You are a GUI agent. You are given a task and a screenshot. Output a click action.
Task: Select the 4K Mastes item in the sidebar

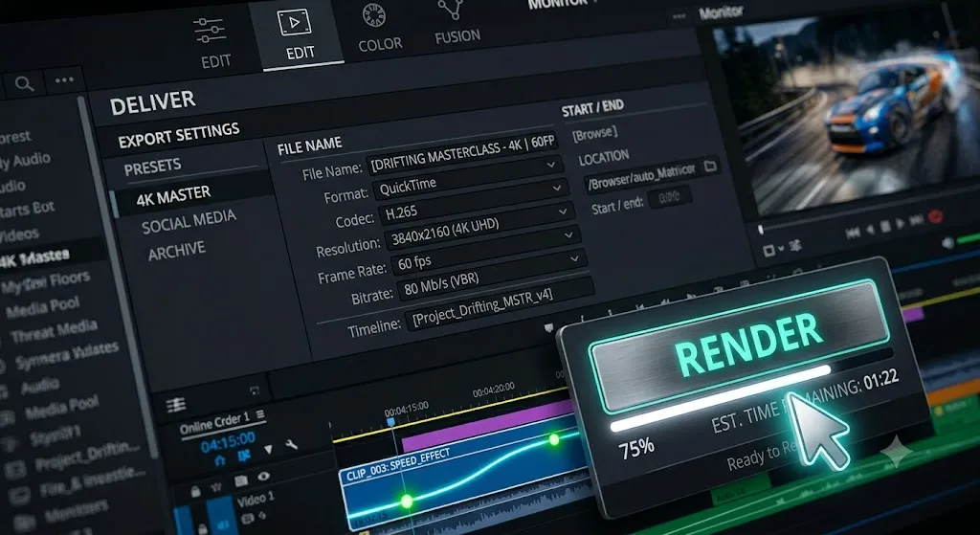(34, 258)
